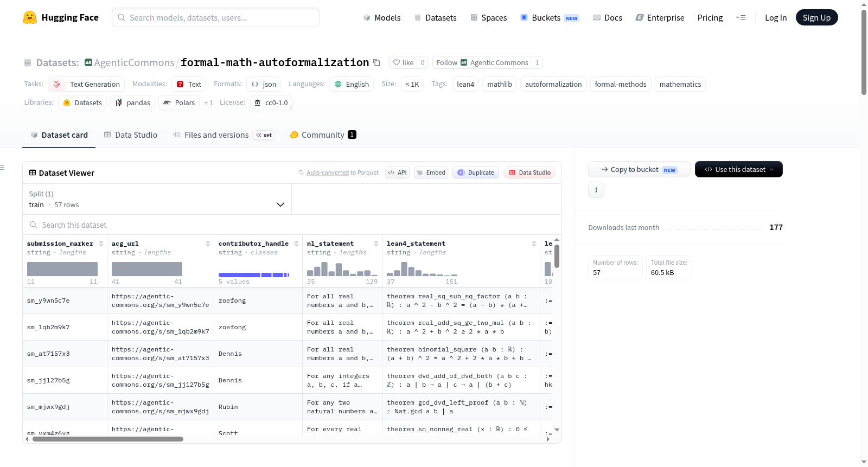Select the mathlib tag

(x=500, y=84)
